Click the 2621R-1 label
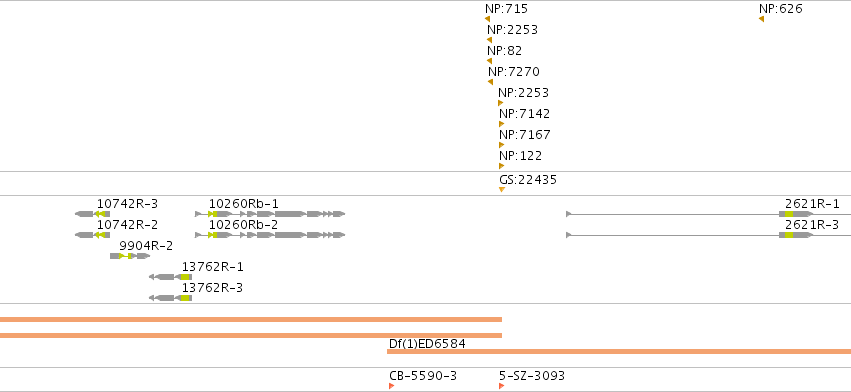Screen dimensions: 851x392 click(x=812, y=204)
